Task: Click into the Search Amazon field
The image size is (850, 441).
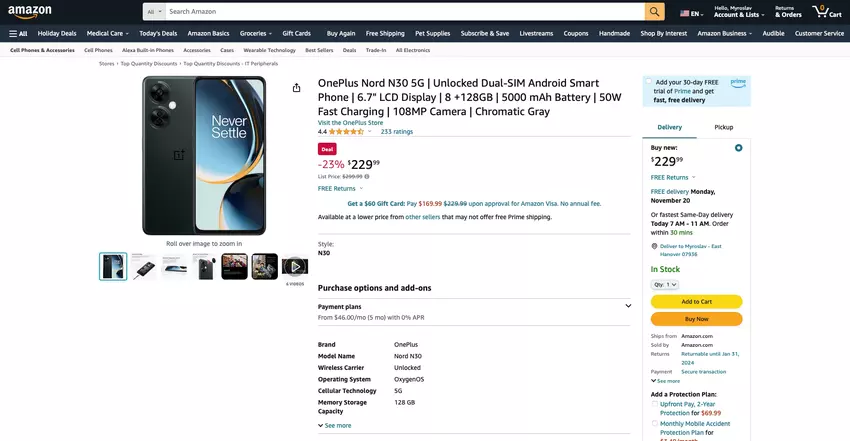Action: click(405, 11)
